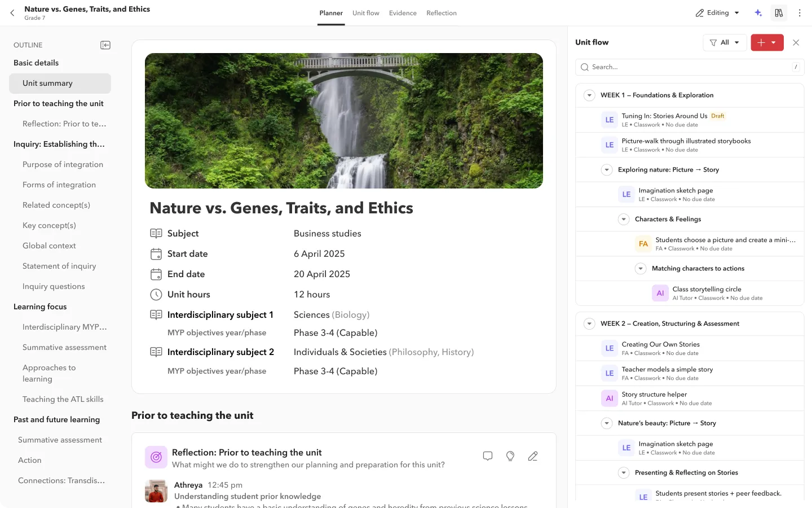Click the lightbulb hint icon on reflection

pyautogui.click(x=510, y=456)
